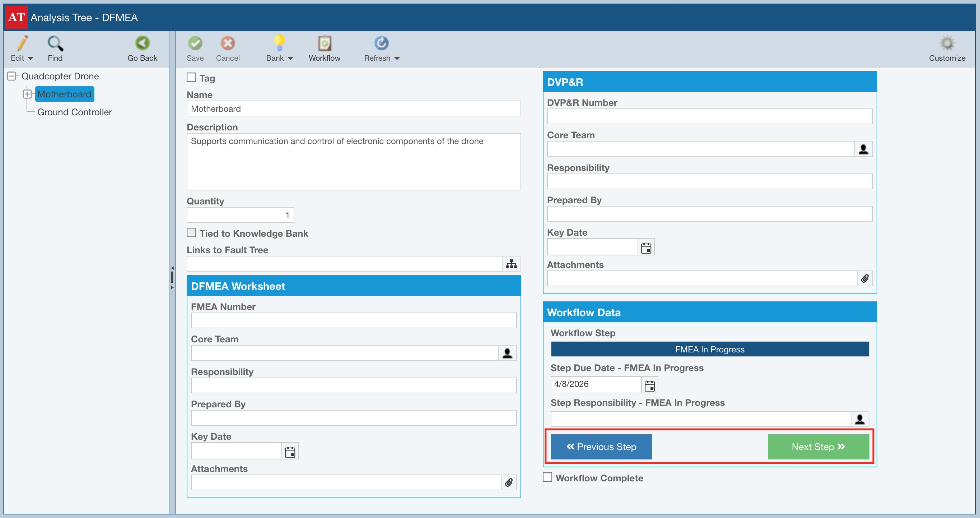Click the Customize gear icon

tap(947, 43)
